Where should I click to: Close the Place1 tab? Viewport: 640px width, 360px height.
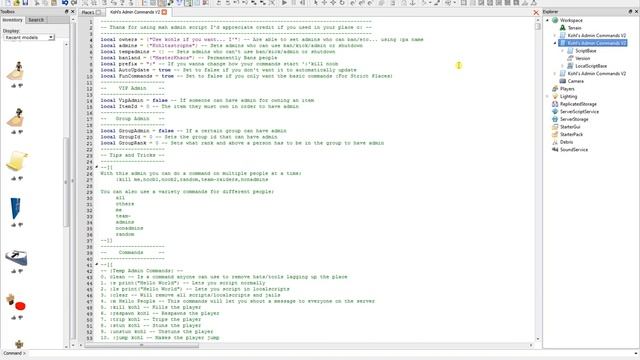[98, 12]
